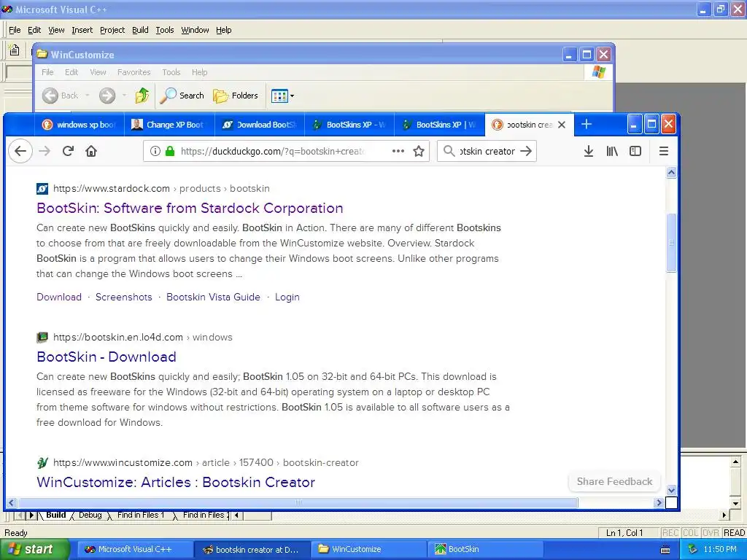Open Edit menu in Visual C++
This screenshot has width=747, height=560.
(x=34, y=30)
